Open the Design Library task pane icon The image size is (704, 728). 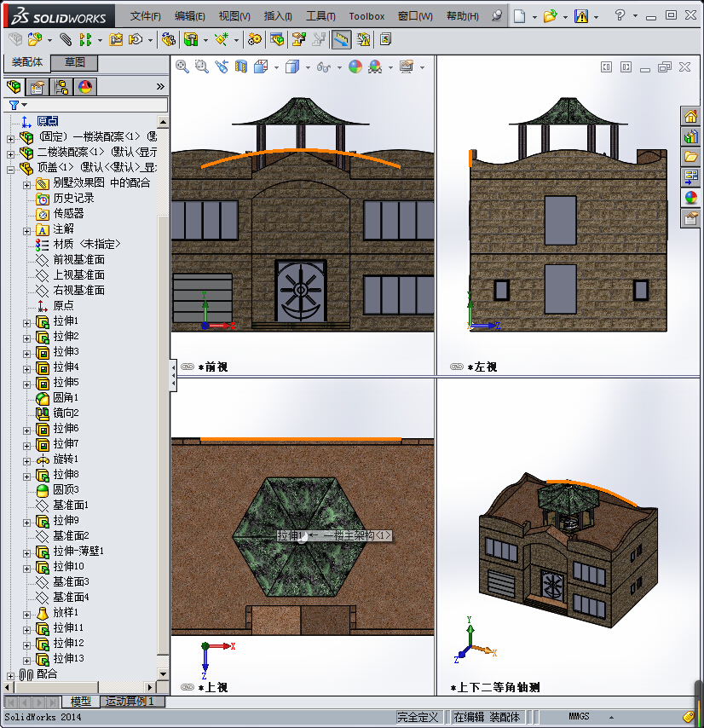690,136
